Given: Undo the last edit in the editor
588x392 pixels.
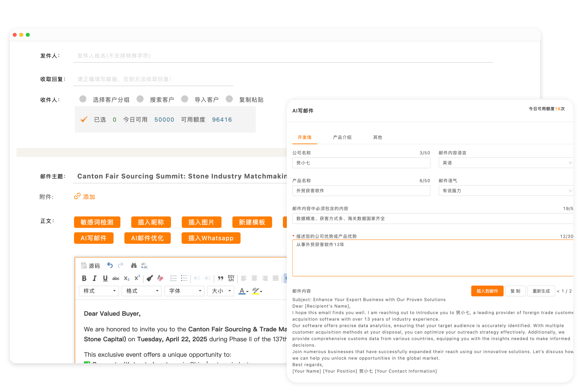Looking at the screenshot, I should pyautogui.click(x=110, y=265).
